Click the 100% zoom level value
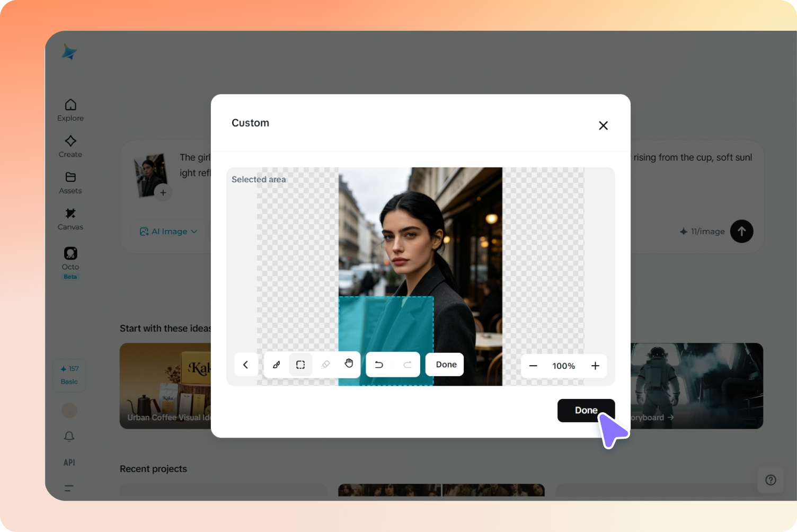This screenshot has width=797, height=532. tap(564, 366)
